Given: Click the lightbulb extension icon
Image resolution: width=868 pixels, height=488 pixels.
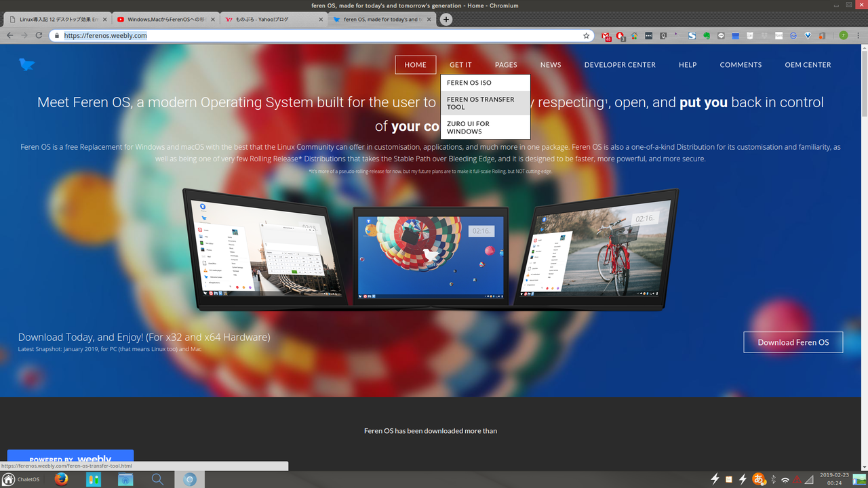Looking at the screenshot, I should coord(663,35).
